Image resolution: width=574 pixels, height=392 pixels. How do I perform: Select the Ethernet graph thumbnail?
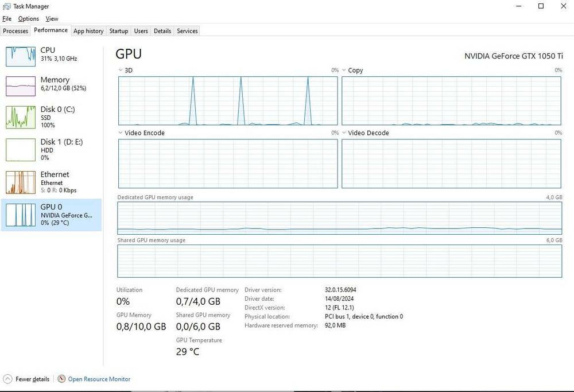click(21, 182)
